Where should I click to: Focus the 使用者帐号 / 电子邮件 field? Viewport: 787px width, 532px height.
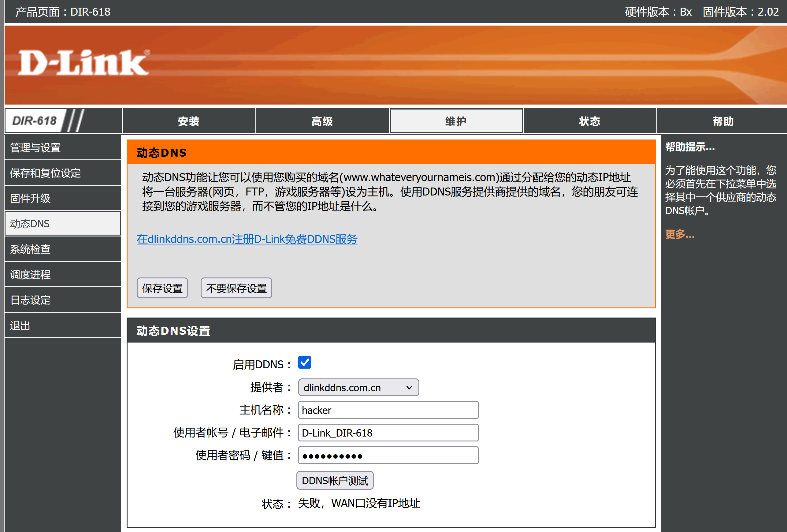coord(388,433)
